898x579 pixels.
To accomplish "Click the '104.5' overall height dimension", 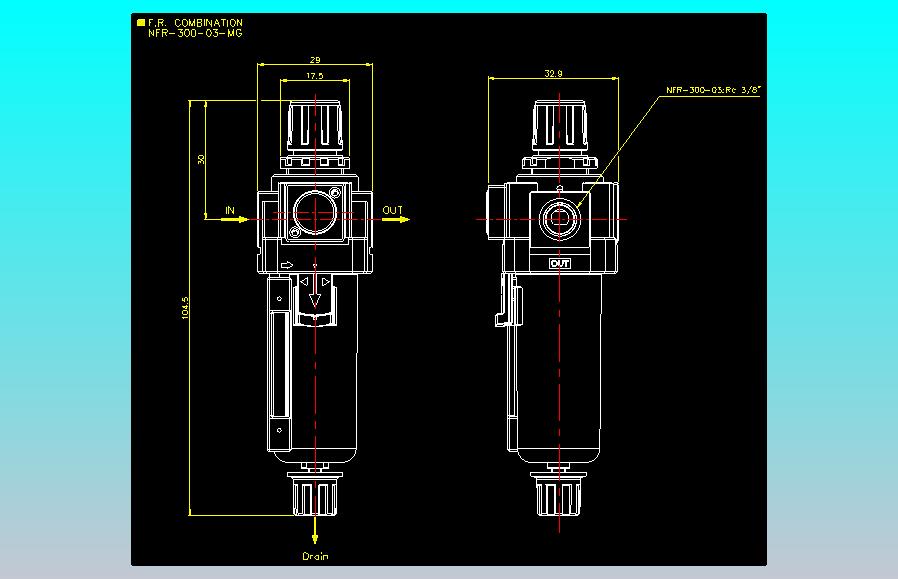I will click(184, 308).
